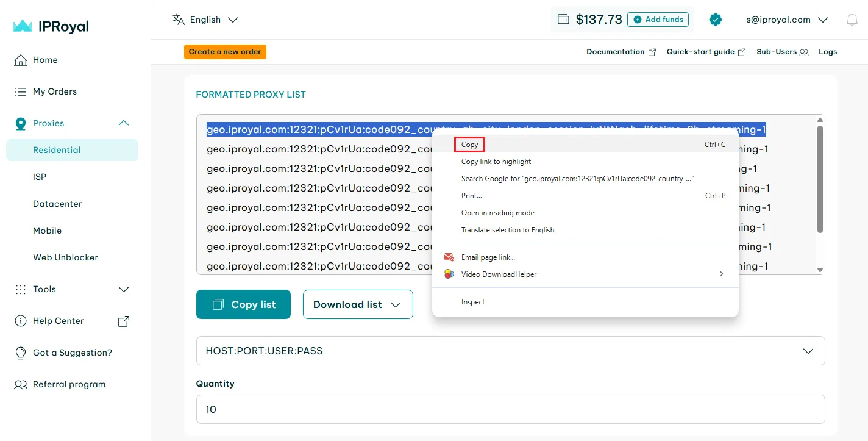Screen dimensions: 868x441
Task: Open Help Center external link icon
Action: (123, 321)
